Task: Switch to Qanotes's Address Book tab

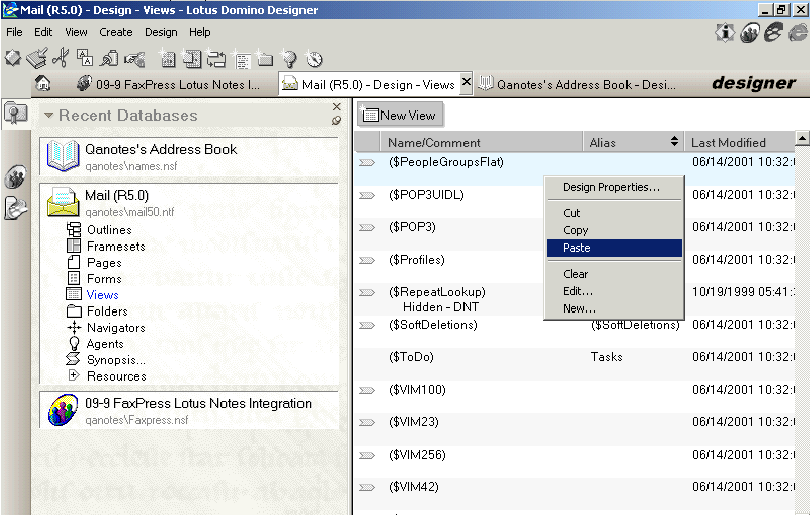Action: [578, 84]
